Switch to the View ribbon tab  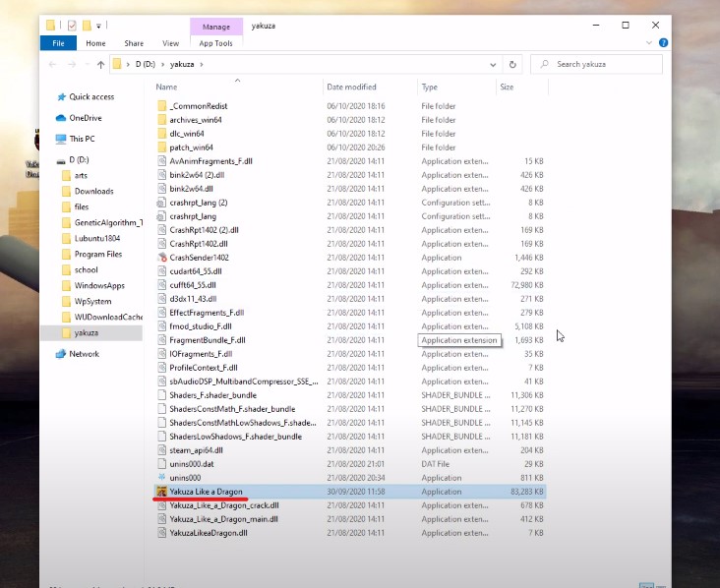point(170,43)
